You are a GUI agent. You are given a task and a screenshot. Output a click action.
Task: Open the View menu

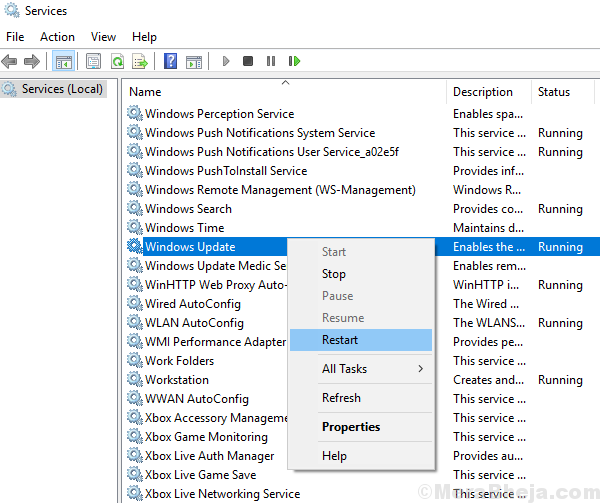[104, 37]
